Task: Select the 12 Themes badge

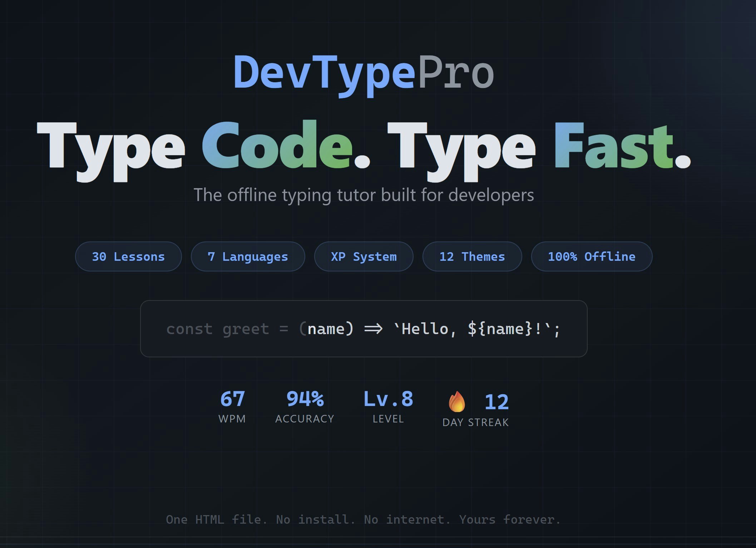Action: (472, 256)
